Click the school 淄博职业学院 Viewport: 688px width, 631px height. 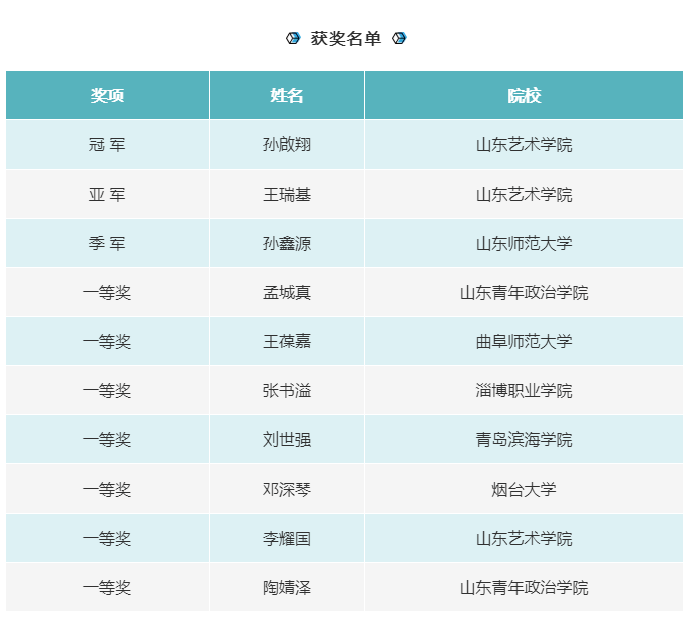[x=524, y=391]
